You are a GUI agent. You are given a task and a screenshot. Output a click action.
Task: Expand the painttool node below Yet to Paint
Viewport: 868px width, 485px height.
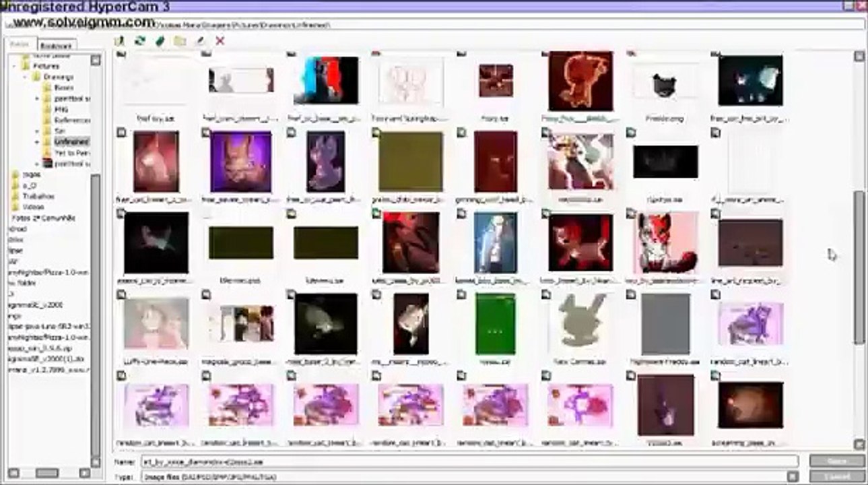[38, 164]
